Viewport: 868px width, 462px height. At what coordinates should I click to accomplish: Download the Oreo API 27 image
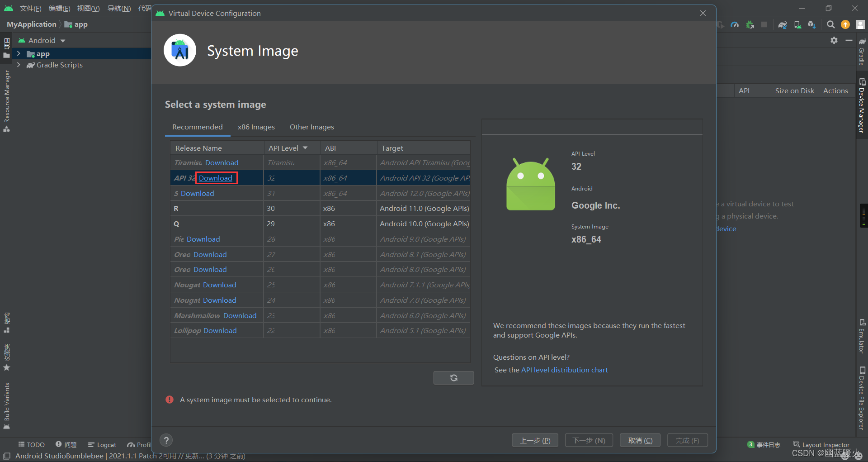point(210,255)
